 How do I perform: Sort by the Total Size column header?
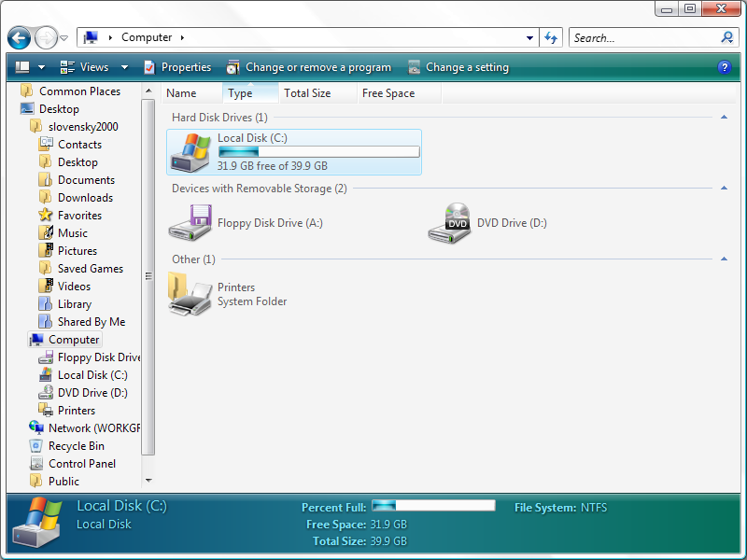point(317,93)
